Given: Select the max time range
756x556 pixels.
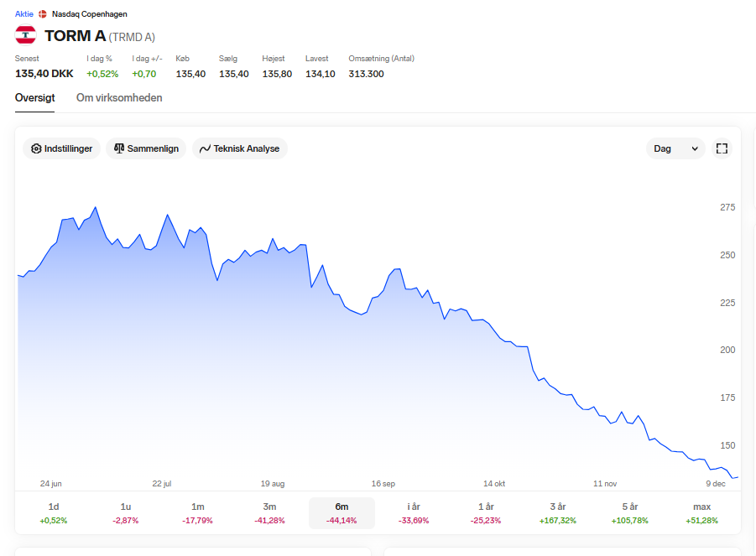Looking at the screenshot, I should (x=702, y=513).
